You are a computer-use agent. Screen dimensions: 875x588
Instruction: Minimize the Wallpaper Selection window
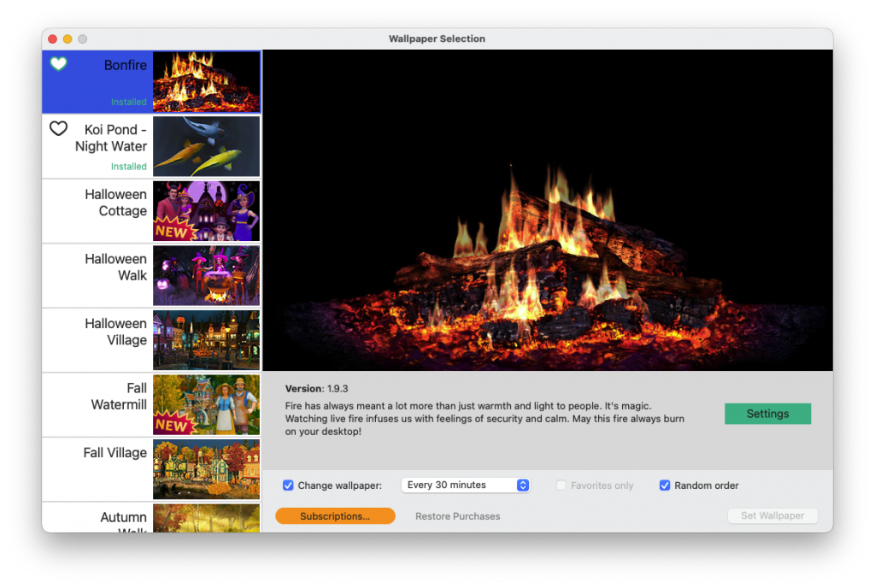click(68, 38)
